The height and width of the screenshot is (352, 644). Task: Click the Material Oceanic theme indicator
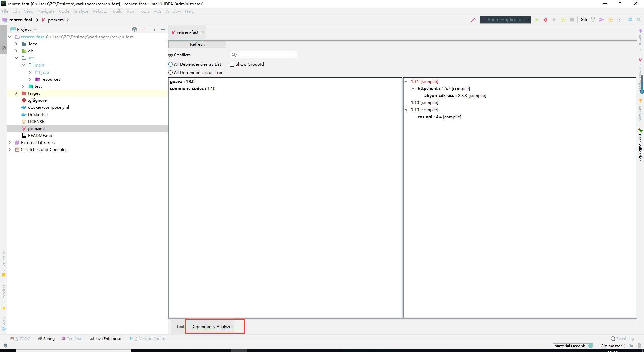point(573,346)
